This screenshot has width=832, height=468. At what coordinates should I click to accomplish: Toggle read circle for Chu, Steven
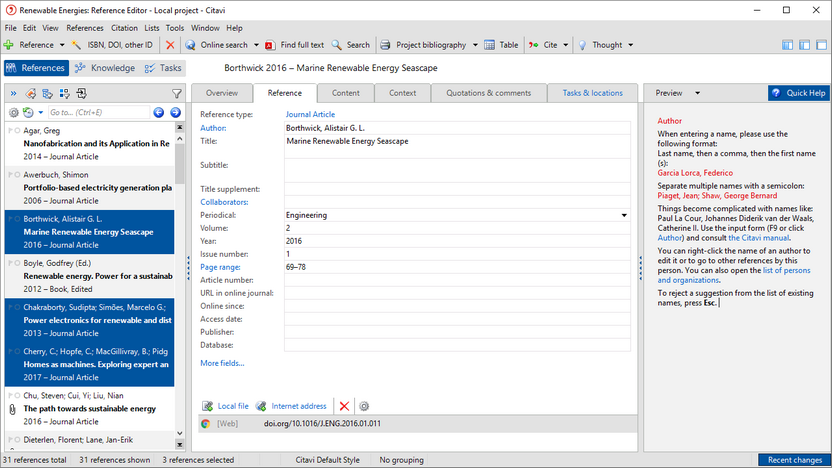click(18, 395)
